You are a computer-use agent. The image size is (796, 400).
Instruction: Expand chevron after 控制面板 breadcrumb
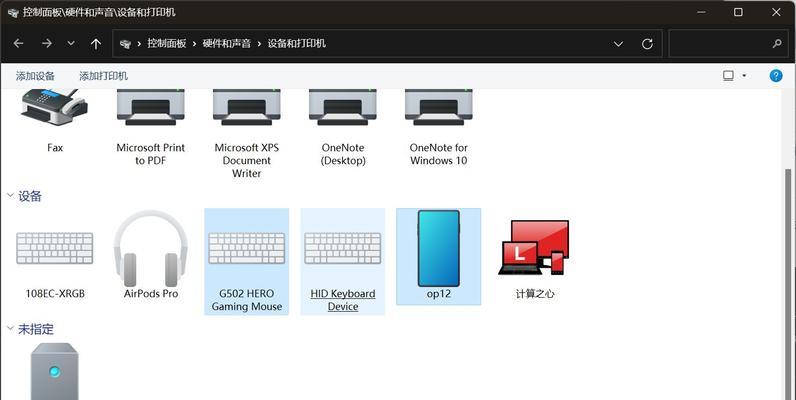[x=194, y=44]
